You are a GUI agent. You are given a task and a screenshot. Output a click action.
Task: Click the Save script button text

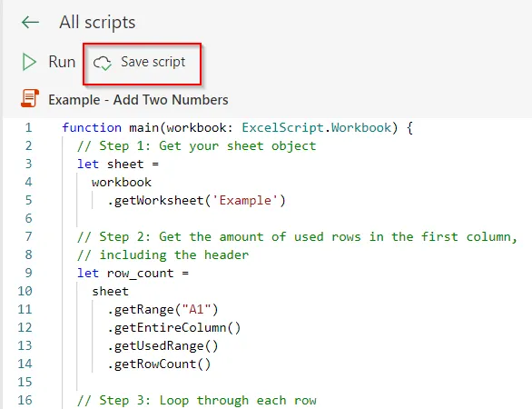[x=153, y=62]
